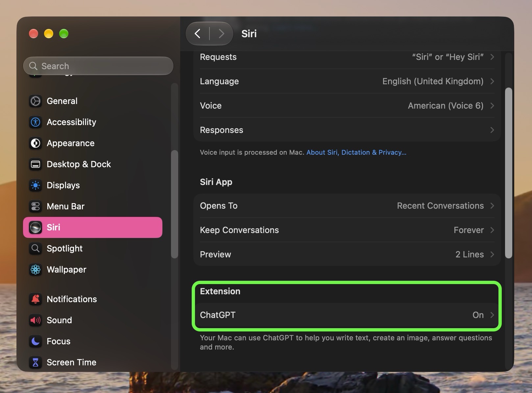Choose the Wallpaper flower icon

click(36, 270)
